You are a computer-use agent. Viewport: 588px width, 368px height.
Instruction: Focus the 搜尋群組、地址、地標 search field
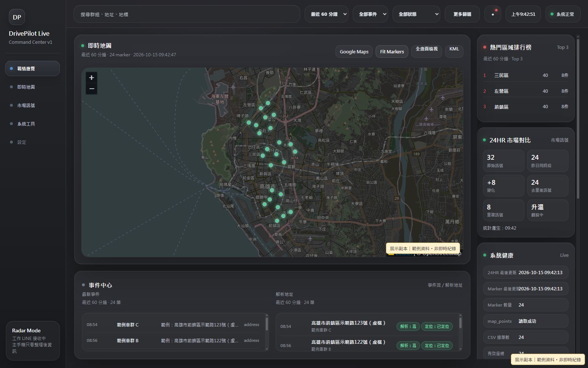[187, 14]
